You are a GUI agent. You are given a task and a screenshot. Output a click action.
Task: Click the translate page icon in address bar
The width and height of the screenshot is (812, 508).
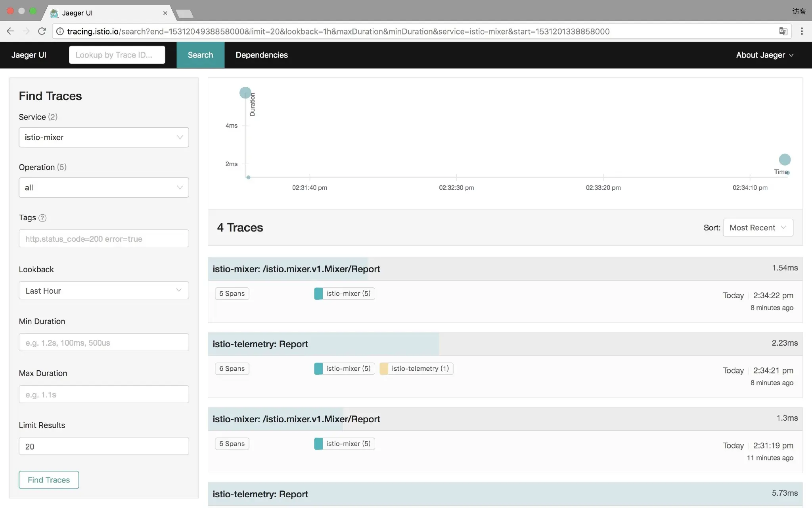tap(783, 31)
